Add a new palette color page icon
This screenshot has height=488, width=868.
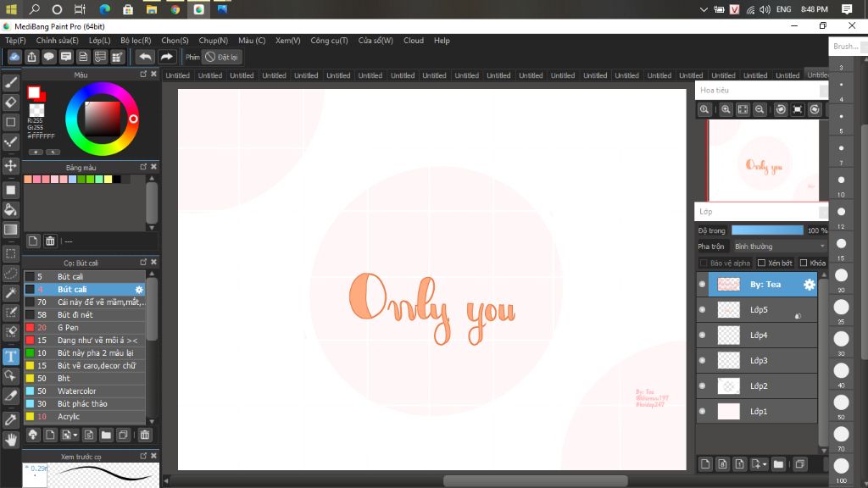[x=33, y=241]
